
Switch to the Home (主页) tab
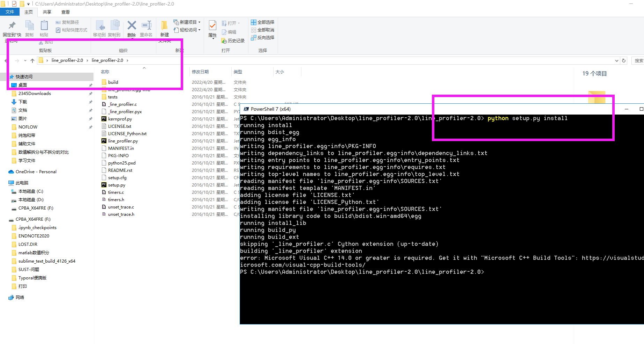[x=29, y=12]
